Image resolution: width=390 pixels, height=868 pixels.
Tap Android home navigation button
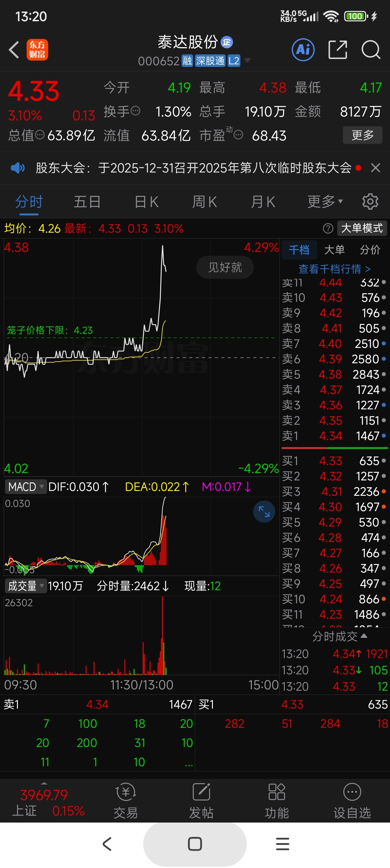point(195,844)
